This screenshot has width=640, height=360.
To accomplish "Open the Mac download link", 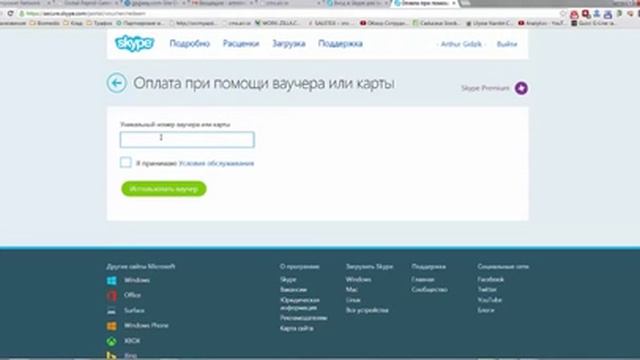I will click(x=351, y=290).
